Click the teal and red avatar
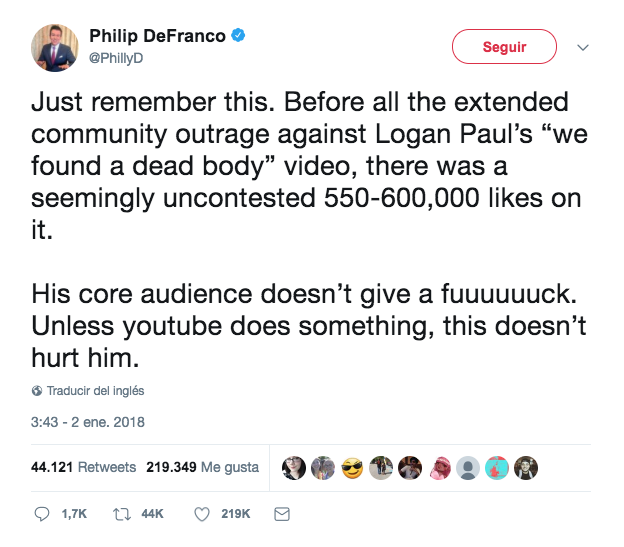The height and width of the screenshot is (547, 624). click(x=497, y=468)
